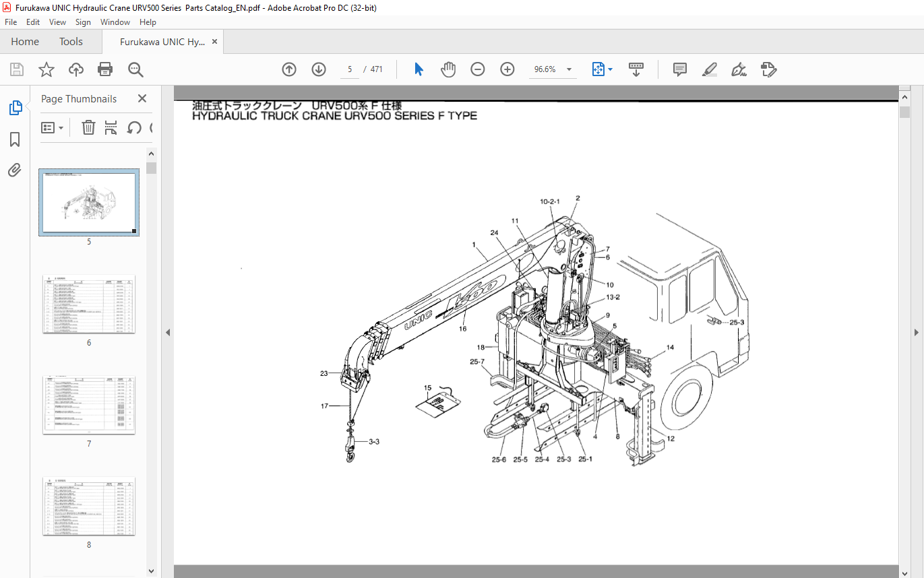Click thumbnails panel scroll up arrow
The image size is (924, 578).
click(x=151, y=154)
